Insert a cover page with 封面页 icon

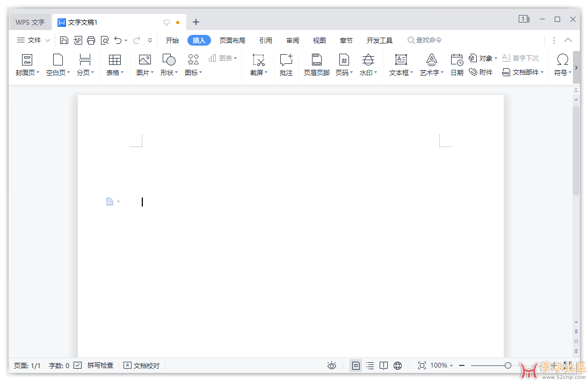pos(27,63)
